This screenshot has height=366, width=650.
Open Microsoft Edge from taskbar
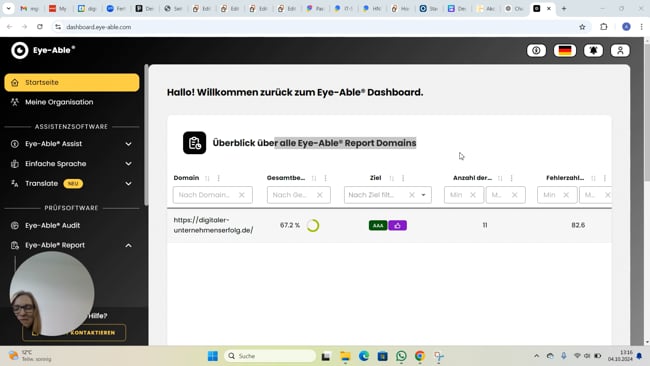click(x=364, y=356)
